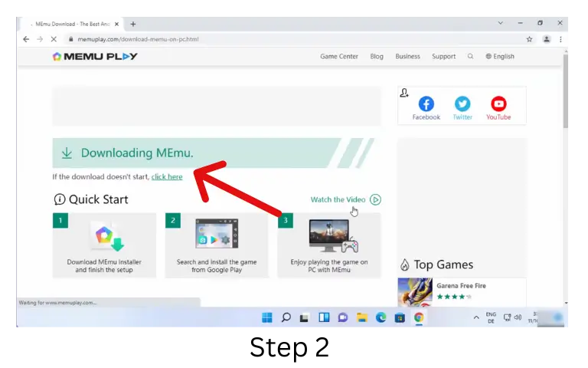Open the Chrome profile icon
This screenshot has width=588, height=368.
pyautogui.click(x=547, y=39)
